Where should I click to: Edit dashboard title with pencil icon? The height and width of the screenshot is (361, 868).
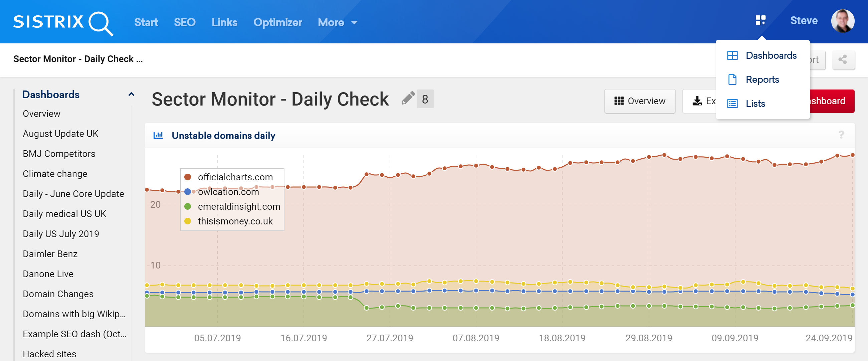point(408,99)
